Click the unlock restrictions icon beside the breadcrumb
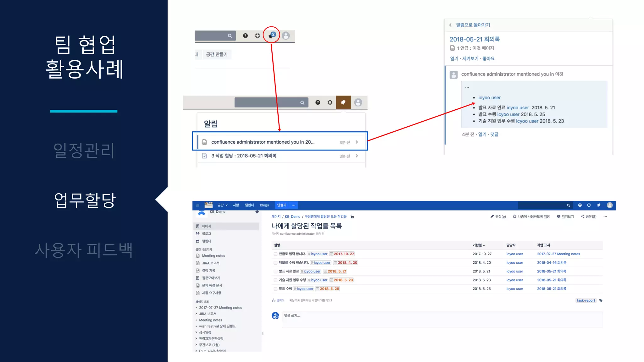 point(352,217)
